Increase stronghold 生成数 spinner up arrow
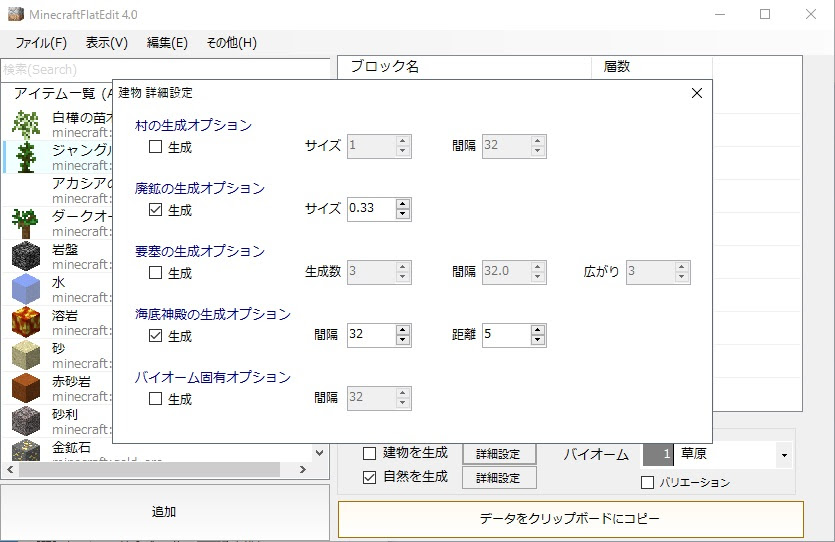Image resolution: width=835 pixels, height=542 pixels. pos(403,267)
